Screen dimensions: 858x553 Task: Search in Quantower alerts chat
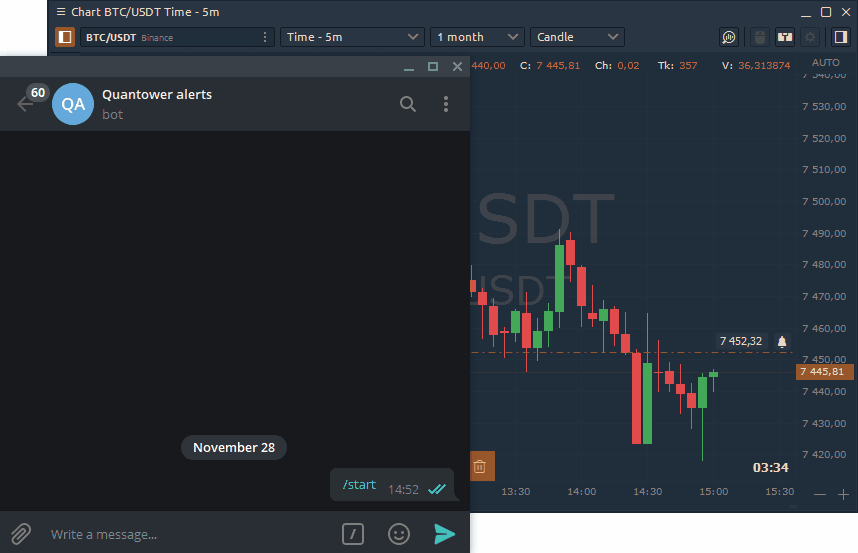point(408,104)
